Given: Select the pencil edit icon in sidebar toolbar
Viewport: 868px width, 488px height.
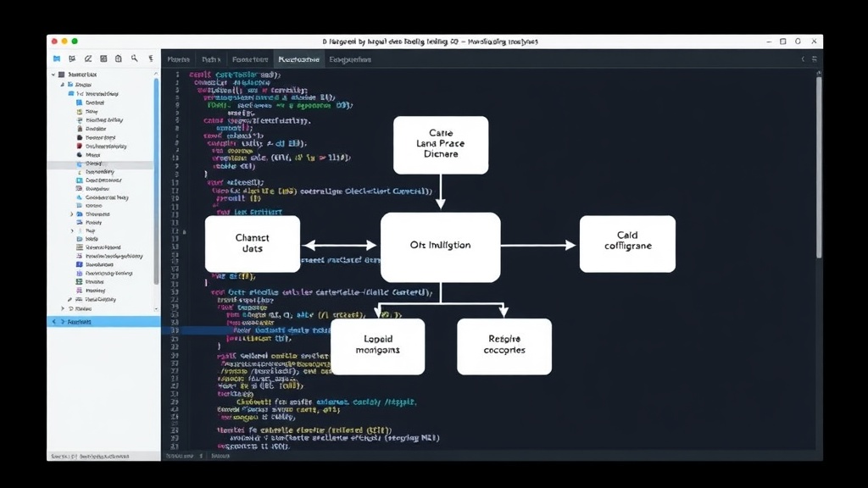Looking at the screenshot, I should tap(87, 58).
